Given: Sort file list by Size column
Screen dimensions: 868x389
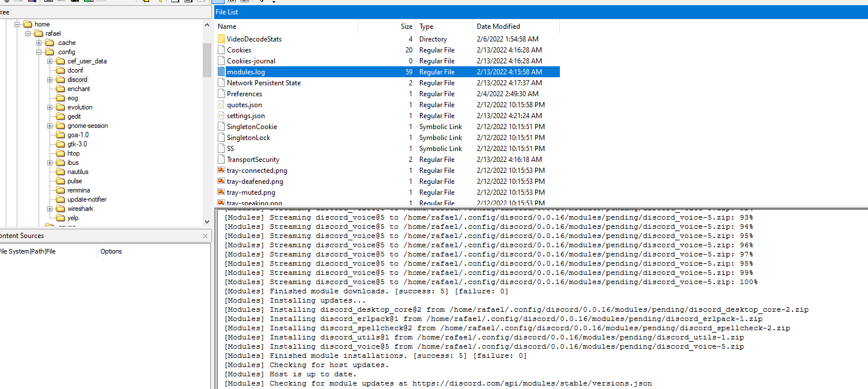Looking at the screenshot, I should 406,27.
